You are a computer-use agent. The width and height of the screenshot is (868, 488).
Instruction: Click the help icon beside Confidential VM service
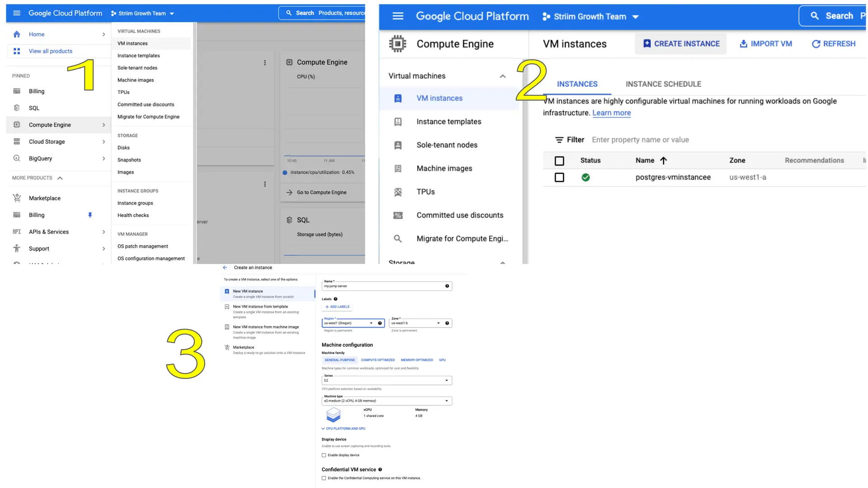tap(380, 469)
